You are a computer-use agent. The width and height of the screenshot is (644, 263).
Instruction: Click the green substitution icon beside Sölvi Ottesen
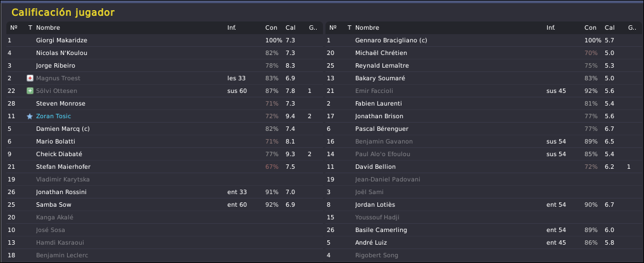(30, 90)
